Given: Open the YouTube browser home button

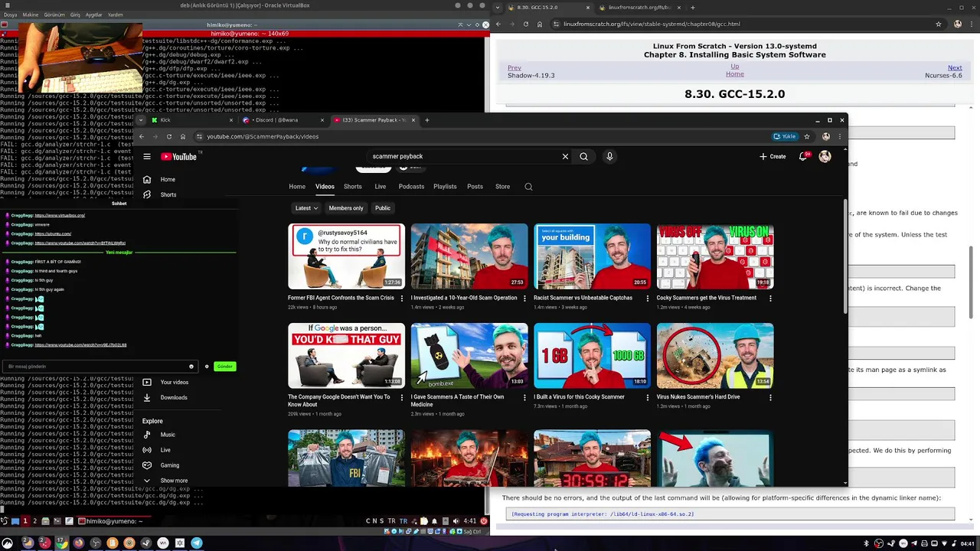Looking at the screenshot, I should click(x=183, y=136).
